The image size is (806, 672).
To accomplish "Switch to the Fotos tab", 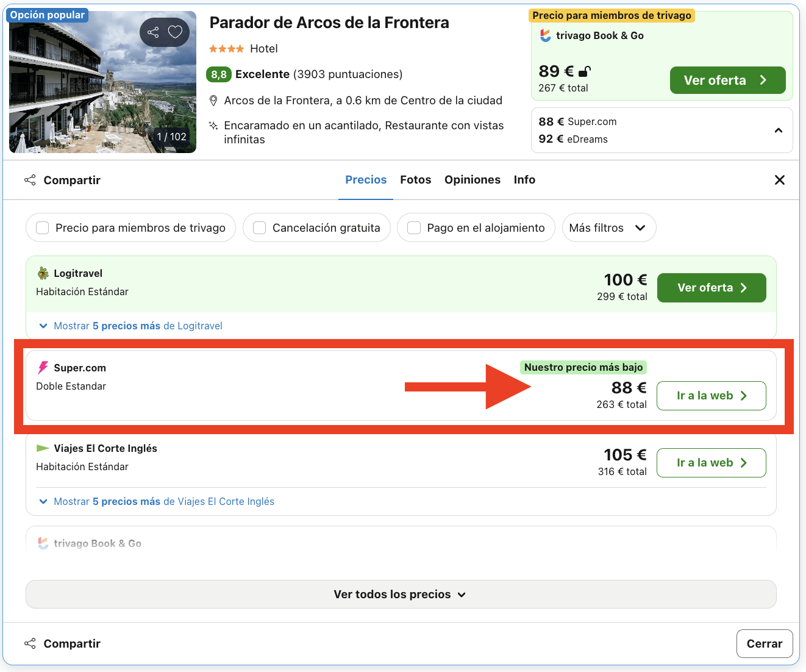I will pos(415,179).
